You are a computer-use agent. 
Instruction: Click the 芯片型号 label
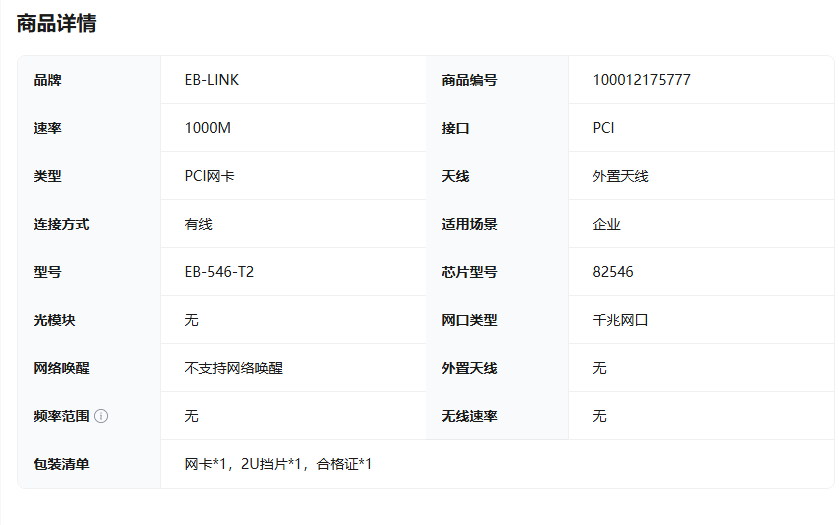tap(469, 272)
